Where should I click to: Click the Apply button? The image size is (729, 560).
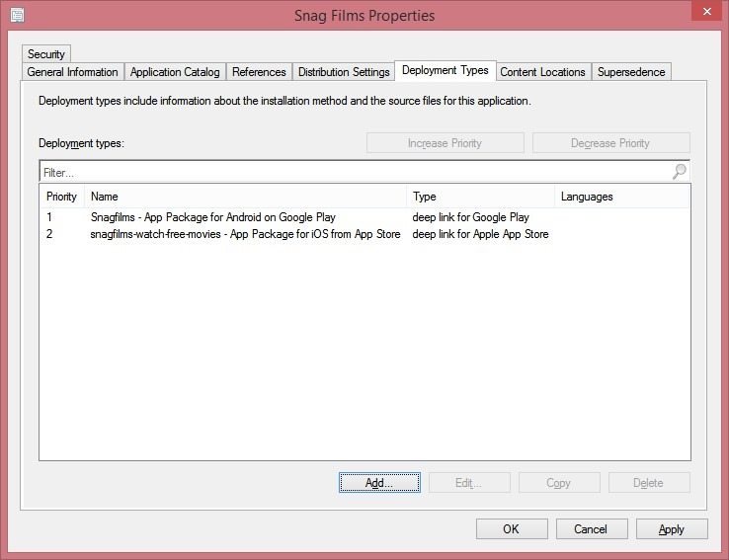pos(672,528)
